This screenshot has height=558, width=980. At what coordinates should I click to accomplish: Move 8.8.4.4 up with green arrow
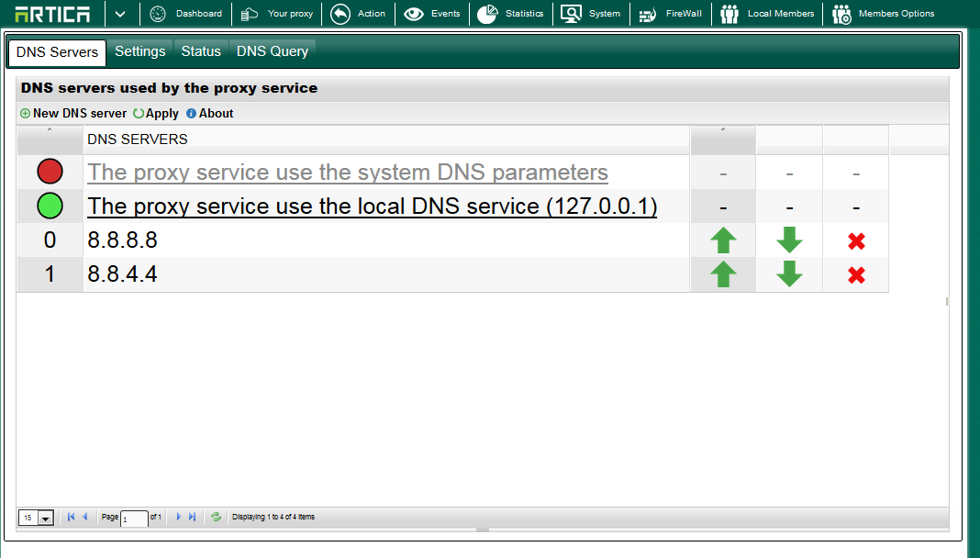[x=723, y=273]
